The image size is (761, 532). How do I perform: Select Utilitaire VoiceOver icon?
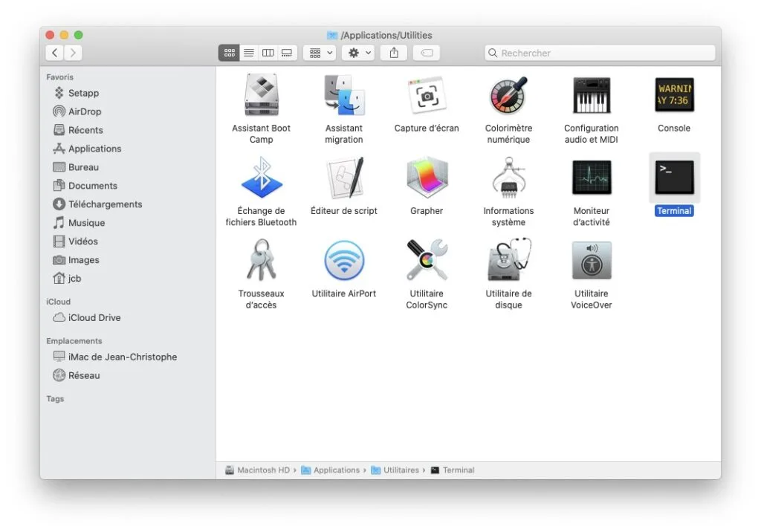click(592, 260)
